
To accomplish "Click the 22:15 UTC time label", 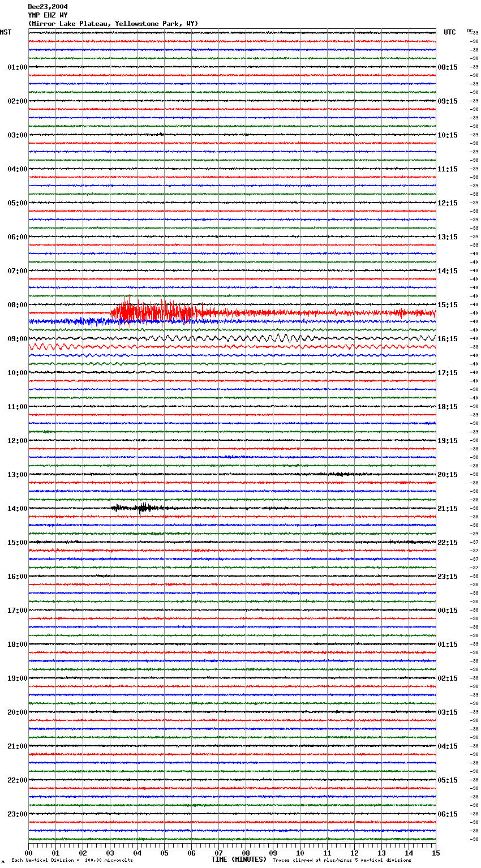I will 448,543.
